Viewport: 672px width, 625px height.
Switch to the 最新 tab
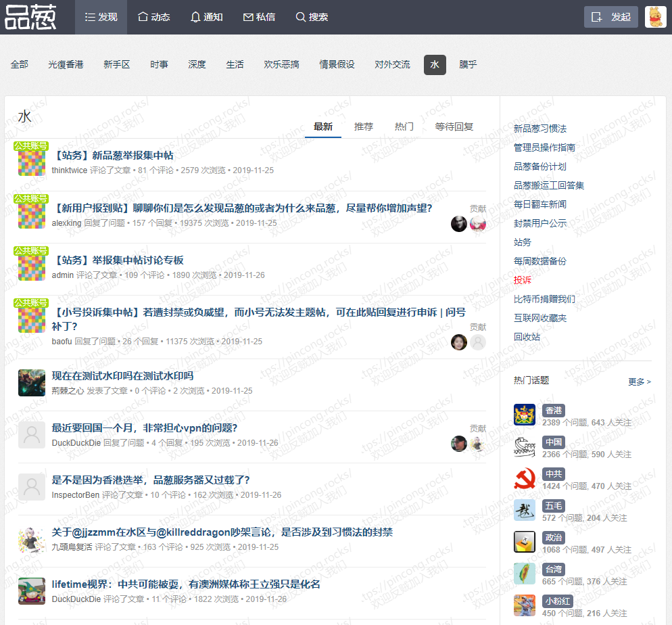tap(323, 126)
